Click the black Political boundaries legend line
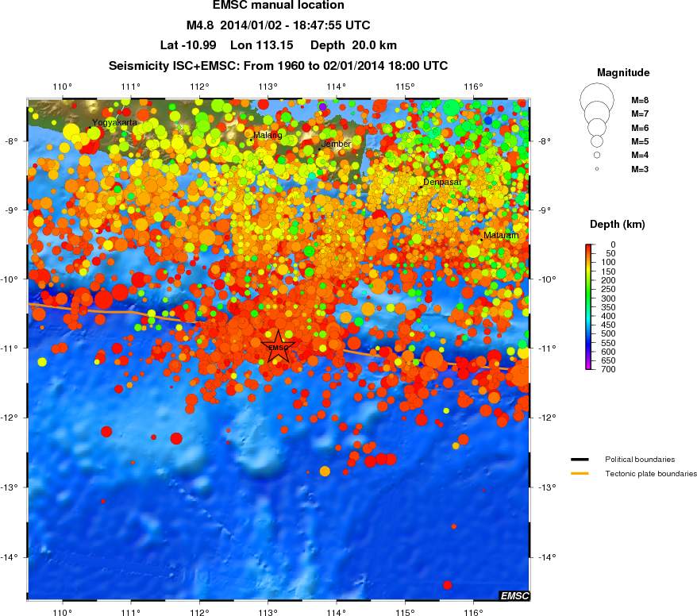The width and height of the screenshot is (697, 616). click(x=580, y=459)
